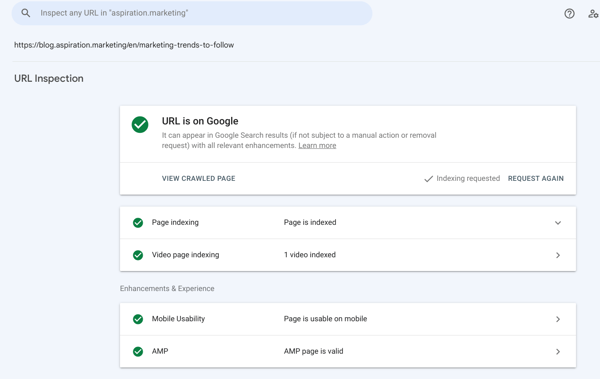Click the green check icon for Page indexing
This screenshot has height=379, width=600.
click(138, 223)
